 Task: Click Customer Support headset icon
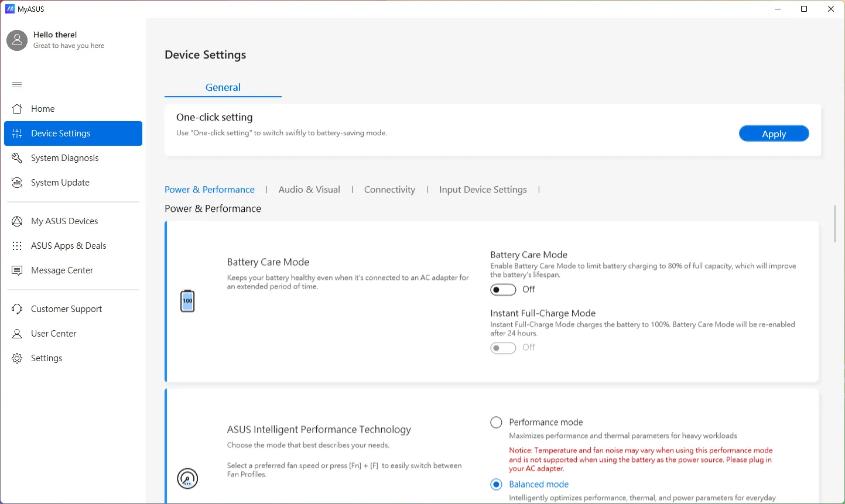point(17,309)
